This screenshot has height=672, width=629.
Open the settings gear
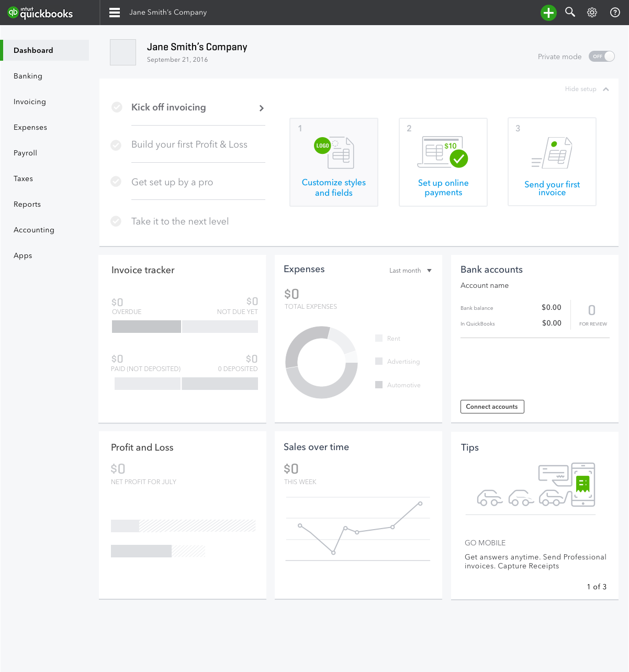[592, 13]
